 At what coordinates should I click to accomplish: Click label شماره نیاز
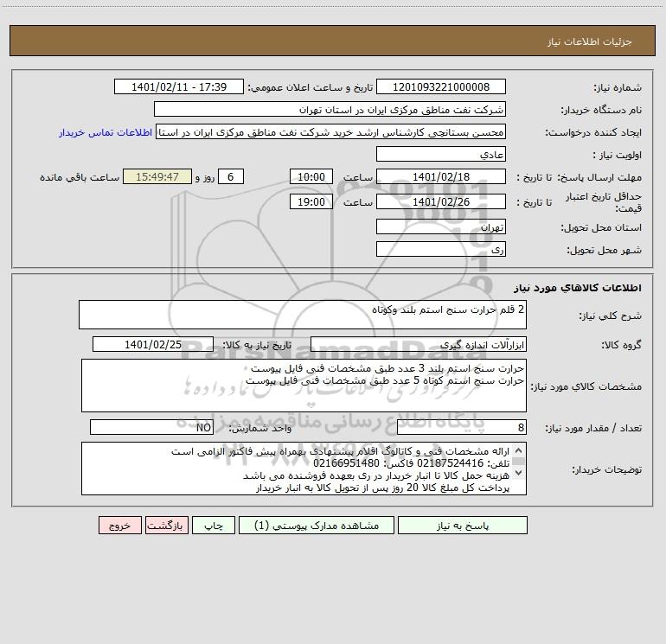(x=618, y=88)
